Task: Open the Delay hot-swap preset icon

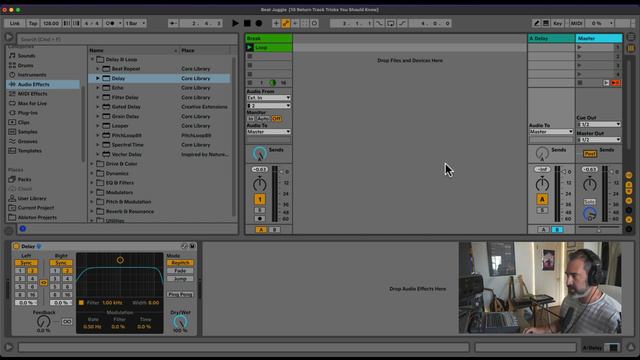Action: tap(184, 246)
